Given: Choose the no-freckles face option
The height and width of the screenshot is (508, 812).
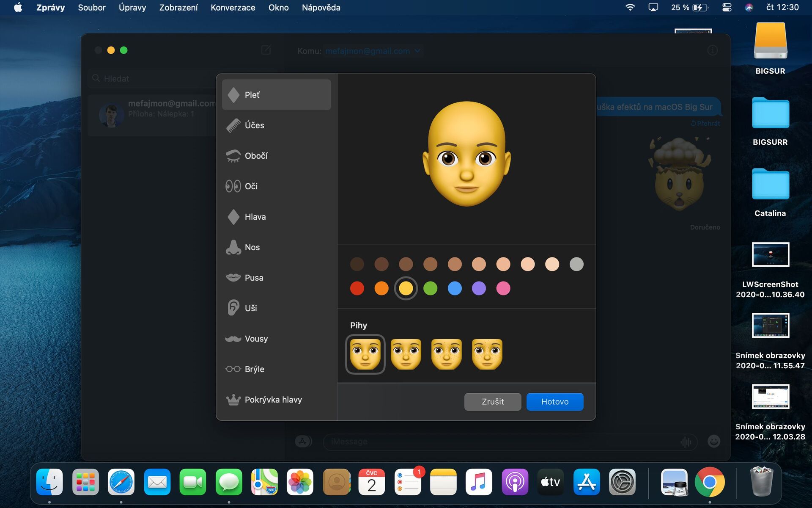Looking at the screenshot, I should [x=365, y=354].
